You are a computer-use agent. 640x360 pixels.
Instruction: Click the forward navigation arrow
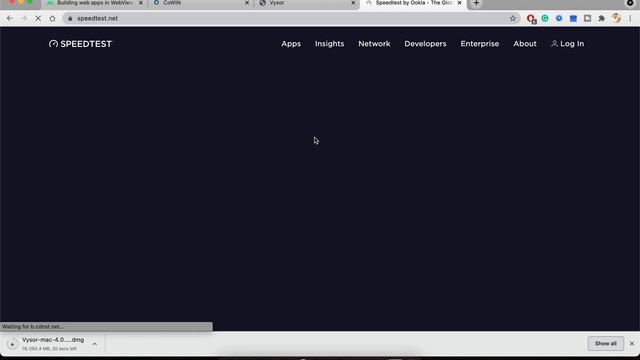pyautogui.click(x=24, y=18)
